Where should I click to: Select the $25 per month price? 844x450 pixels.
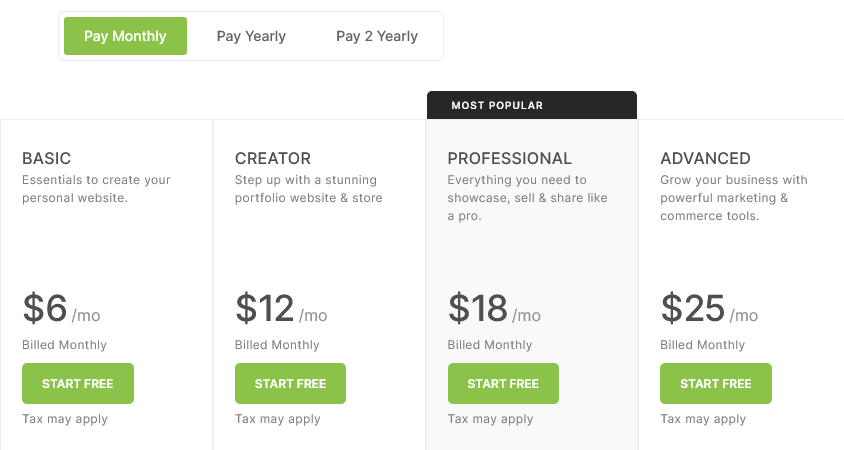click(709, 309)
